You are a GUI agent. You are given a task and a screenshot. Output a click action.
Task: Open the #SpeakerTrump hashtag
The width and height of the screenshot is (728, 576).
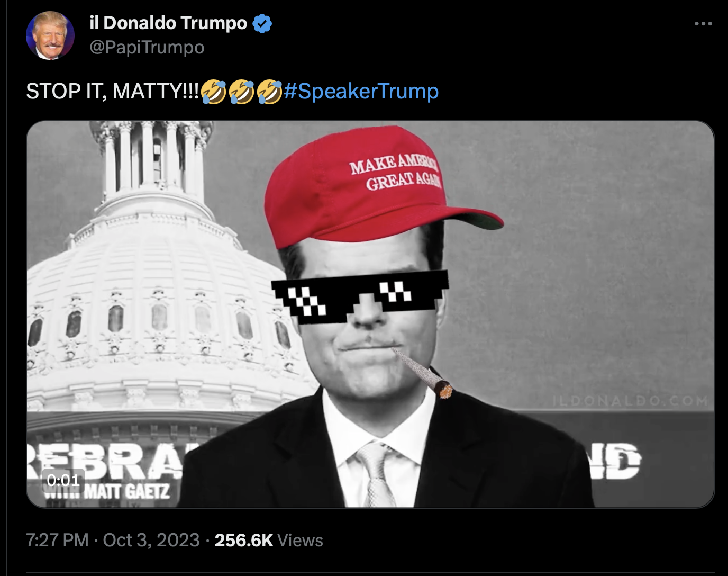[x=361, y=91]
